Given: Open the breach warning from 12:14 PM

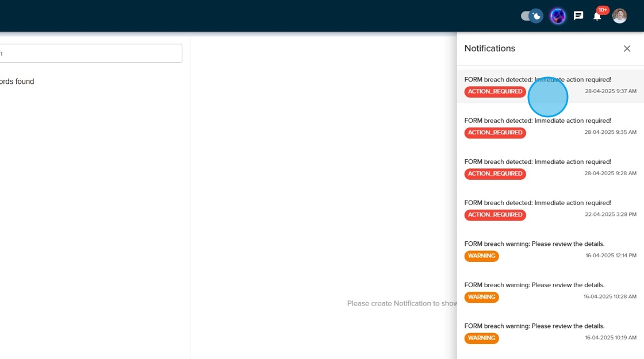Looking at the screenshot, I should 534,244.
